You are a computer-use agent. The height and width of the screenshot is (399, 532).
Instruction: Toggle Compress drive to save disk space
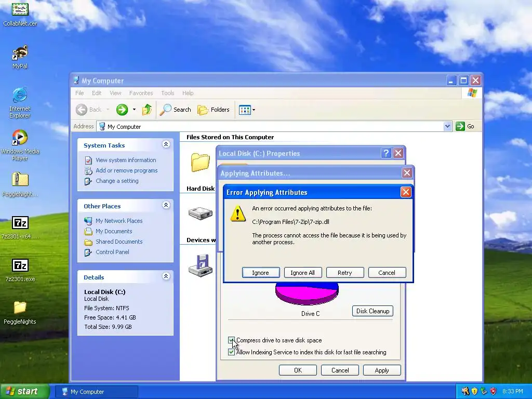[x=231, y=340]
